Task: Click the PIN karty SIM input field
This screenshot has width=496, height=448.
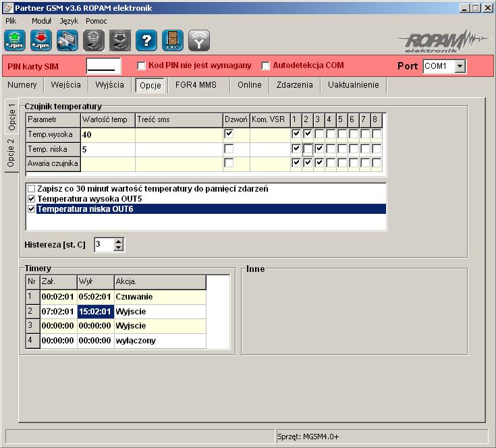Action: [103, 66]
